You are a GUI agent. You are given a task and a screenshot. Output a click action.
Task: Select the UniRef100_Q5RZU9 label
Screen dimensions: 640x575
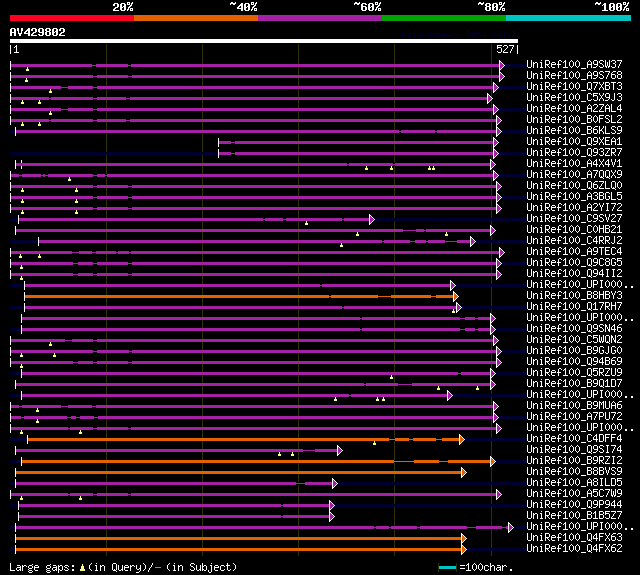coord(574,373)
